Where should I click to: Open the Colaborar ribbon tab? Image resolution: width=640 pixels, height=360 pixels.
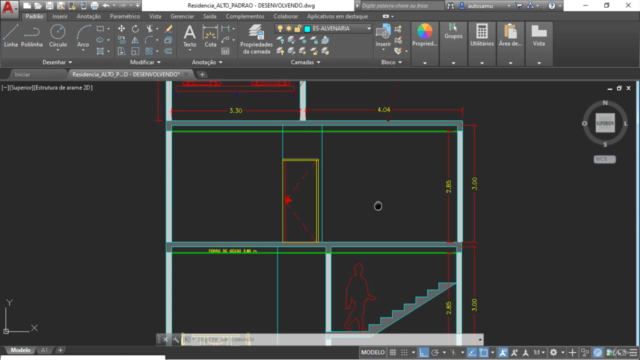[286, 16]
